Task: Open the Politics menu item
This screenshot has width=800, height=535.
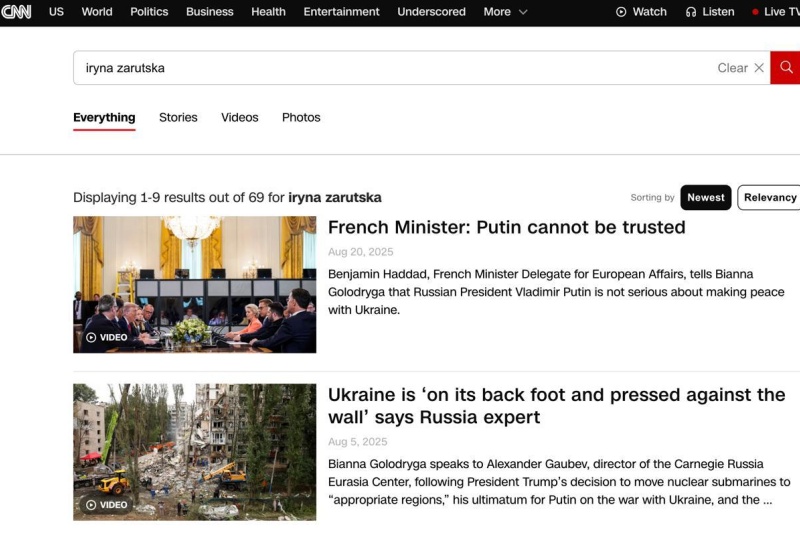Action: (149, 12)
